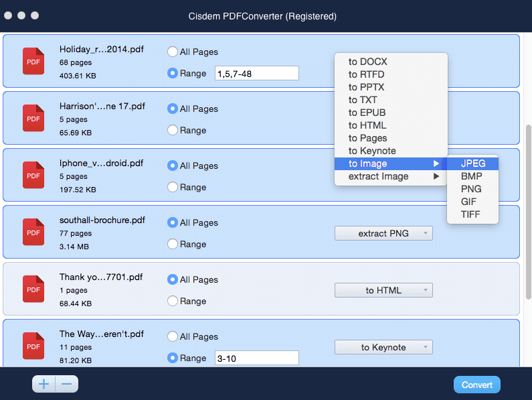Click the PDF icon for southall-brochure.pdf

point(33,232)
